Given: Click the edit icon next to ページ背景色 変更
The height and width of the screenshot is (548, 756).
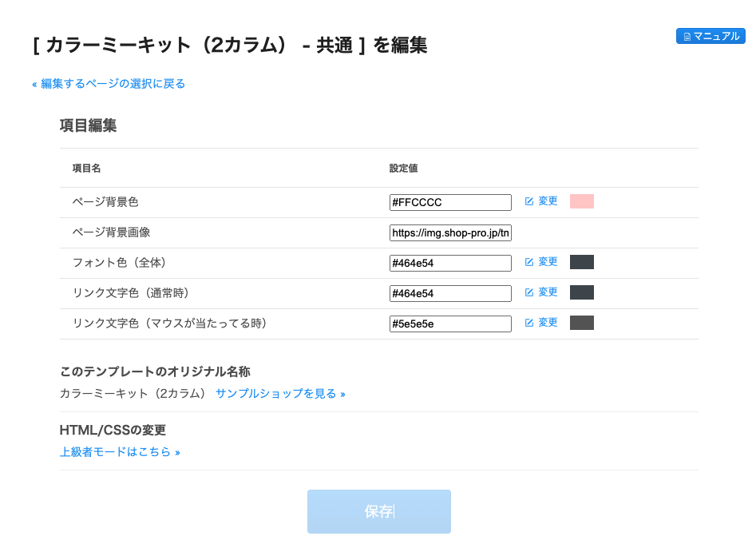Looking at the screenshot, I should click(528, 201).
